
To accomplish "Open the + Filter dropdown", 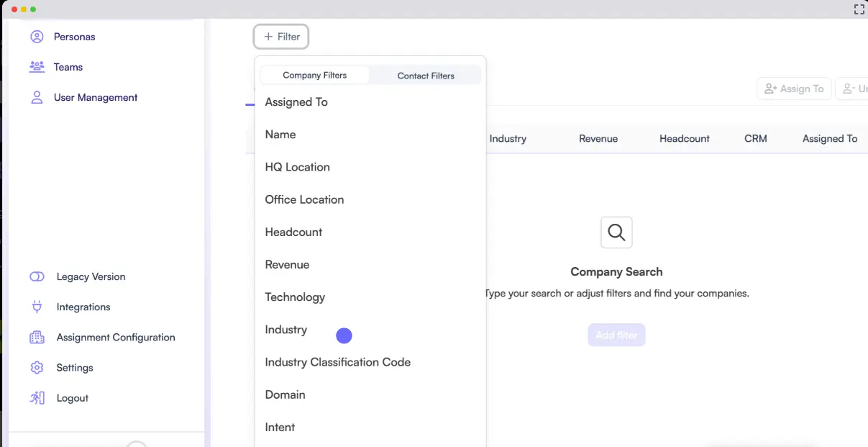I will [x=280, y=36].
